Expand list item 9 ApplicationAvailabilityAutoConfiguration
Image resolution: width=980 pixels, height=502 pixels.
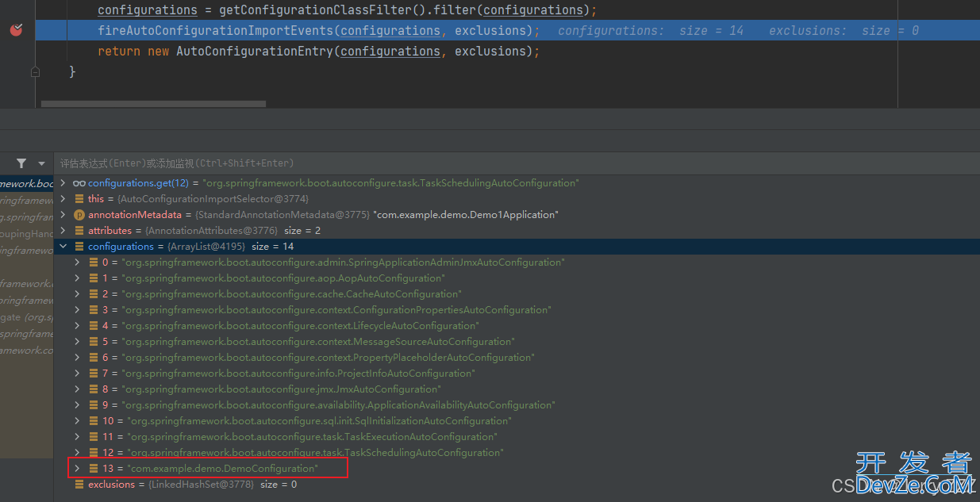(x=77, y=405)
